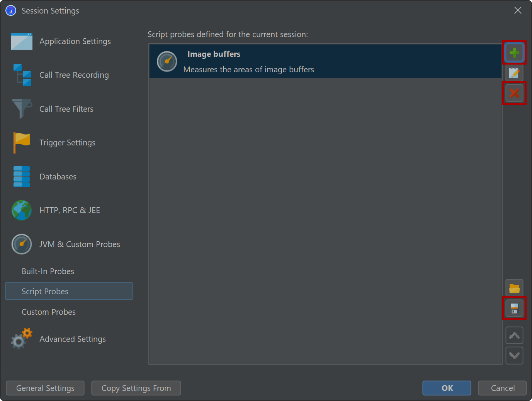Move selected probe up
Screen dimensions: 532x401
(x=514, y=335)
